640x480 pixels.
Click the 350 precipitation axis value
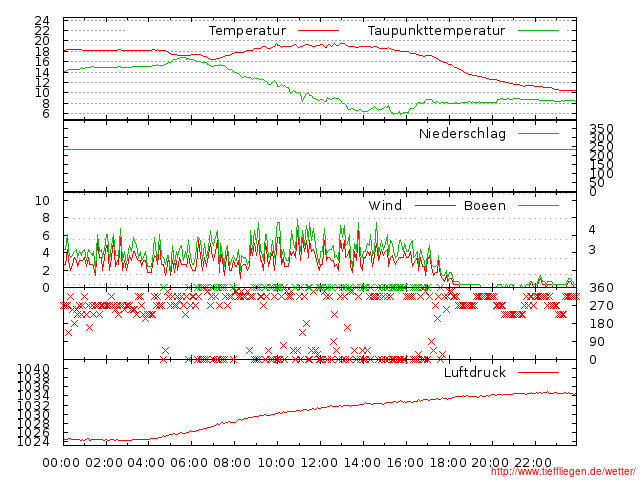[602, 129]
